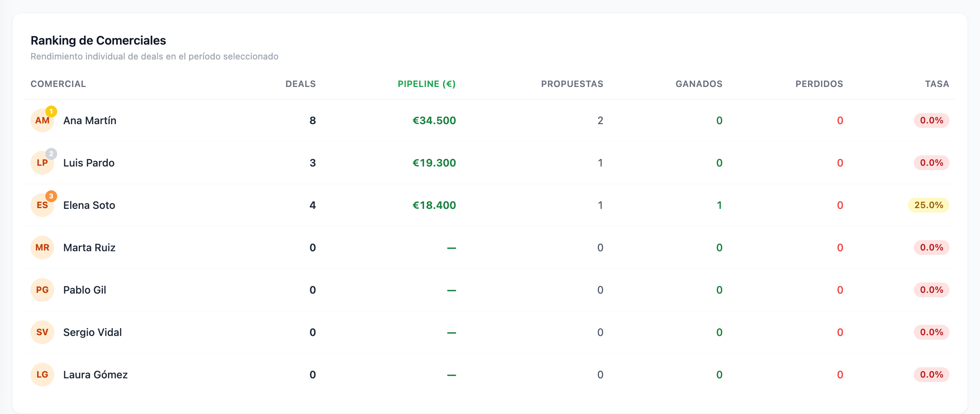Screen dimensions: 980x414
Task: Click Sergio Vidal's perdidos value 0
Action: click(840, 333)
